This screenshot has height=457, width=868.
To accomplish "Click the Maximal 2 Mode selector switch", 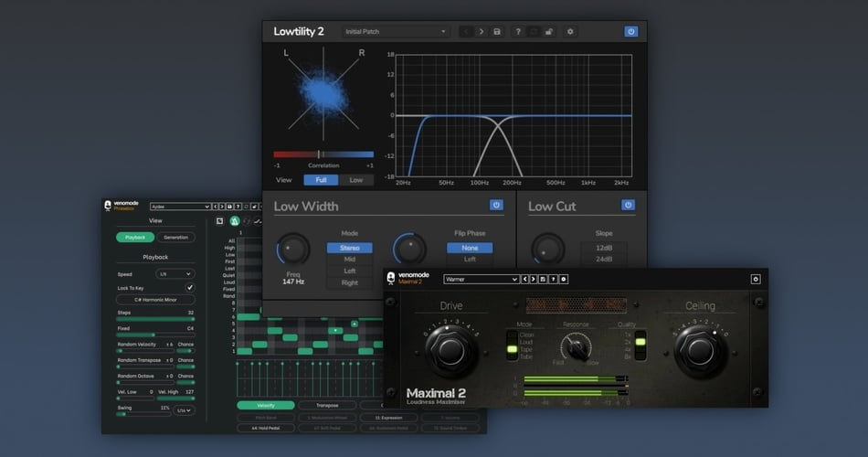I will (512, 345).
